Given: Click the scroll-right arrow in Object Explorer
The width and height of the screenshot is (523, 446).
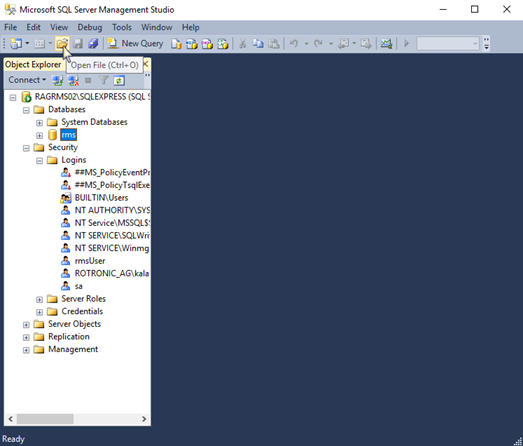Looking at the screenshot, I should pyautogui.click(x=144, y=419).
